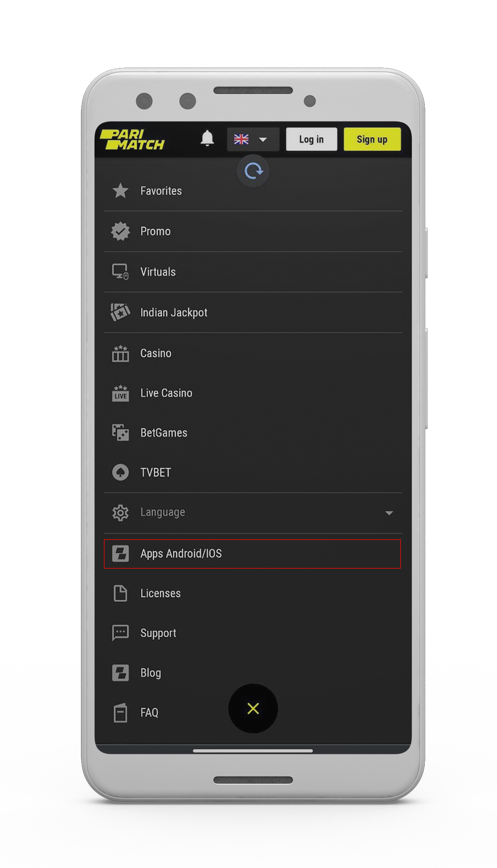Screen dimensions: 497x868
Task: Click the Favorites star icon
Action: click(x=121, y=191)
